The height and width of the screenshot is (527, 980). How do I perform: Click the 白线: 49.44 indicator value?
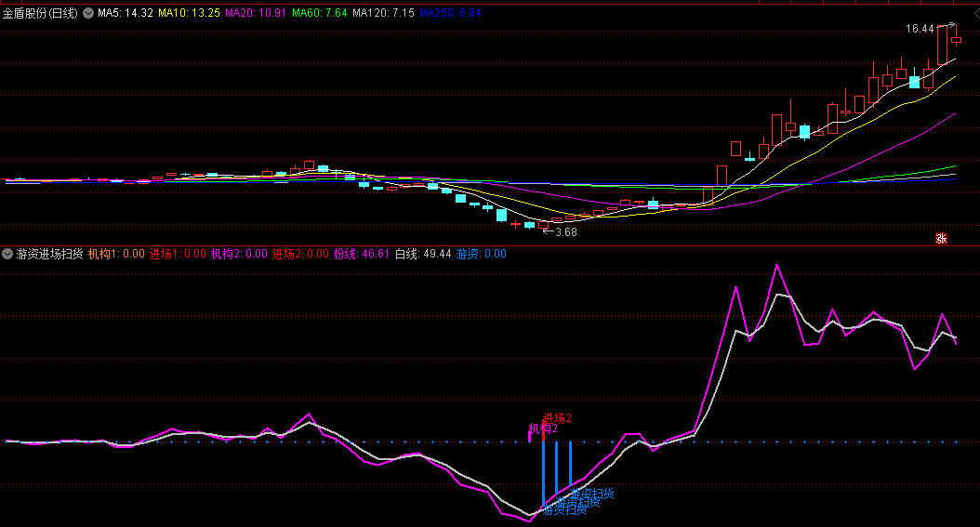(x=423, y=253)
